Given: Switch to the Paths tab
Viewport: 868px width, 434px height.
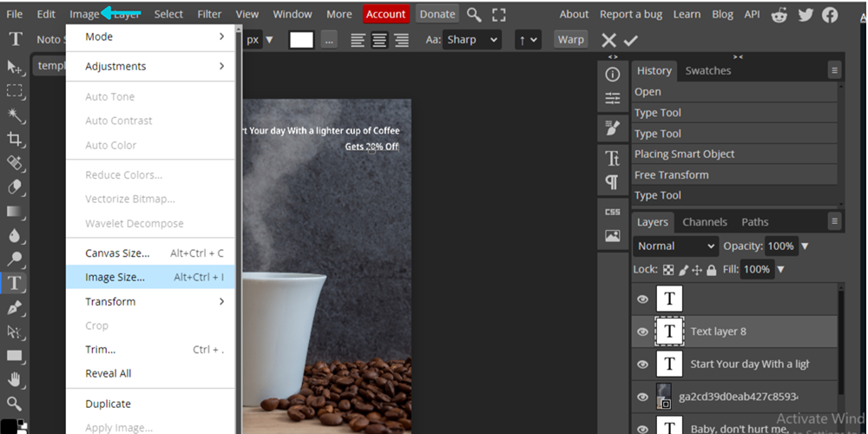Looking at the screenshot, I should pyautogui.click(x=755, y=222).
